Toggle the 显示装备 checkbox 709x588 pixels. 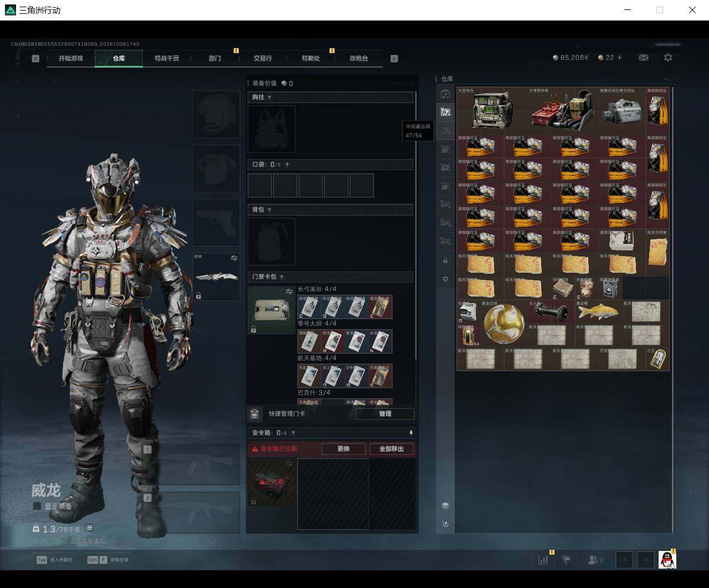37,506
